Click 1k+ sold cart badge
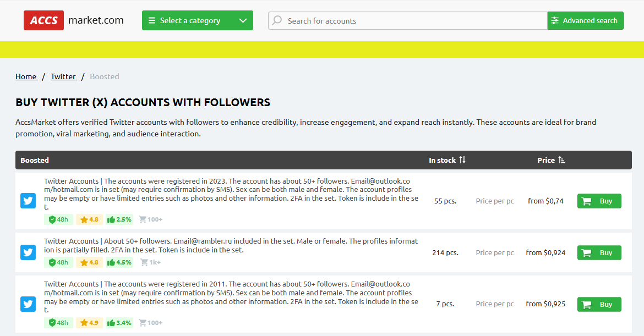The height and width of the screenshot is (336, 644). tap(150, 262)
